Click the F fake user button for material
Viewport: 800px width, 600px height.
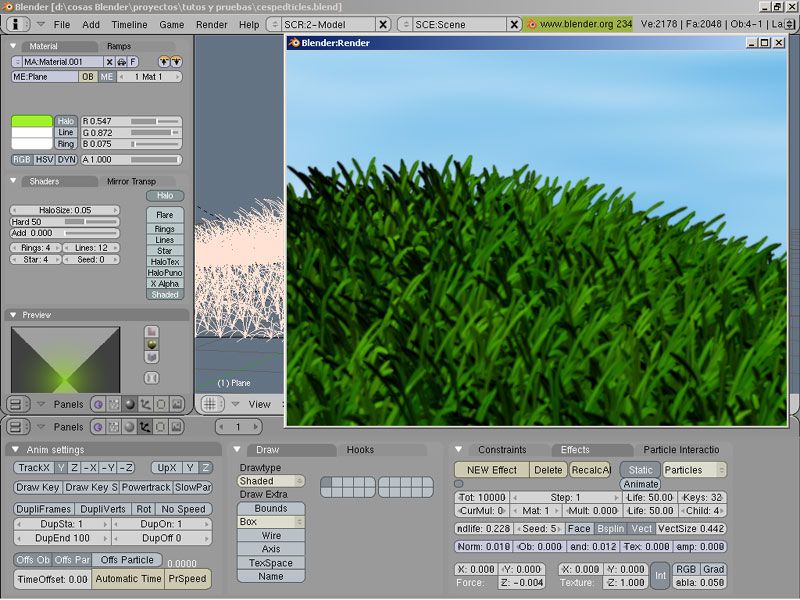(133, 62)
